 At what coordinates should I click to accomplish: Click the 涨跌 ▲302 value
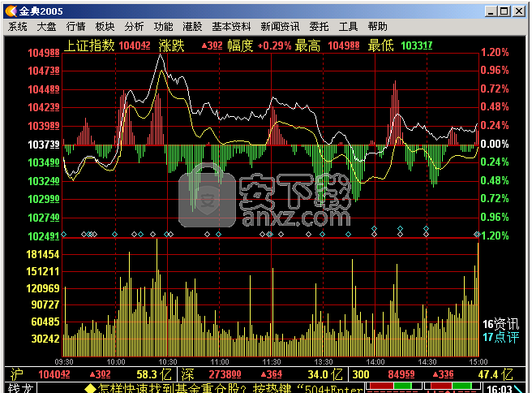pyautogui.click(x=212, y=45)
